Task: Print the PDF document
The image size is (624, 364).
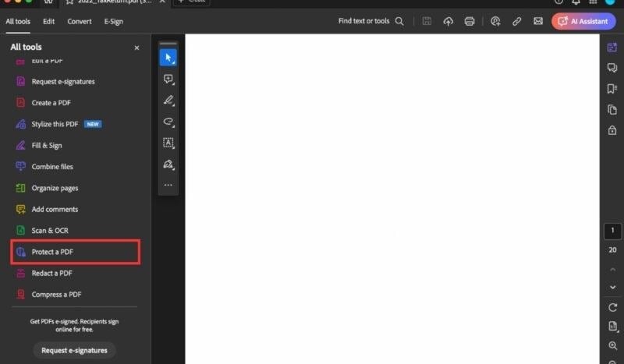Action: point(470,22)
